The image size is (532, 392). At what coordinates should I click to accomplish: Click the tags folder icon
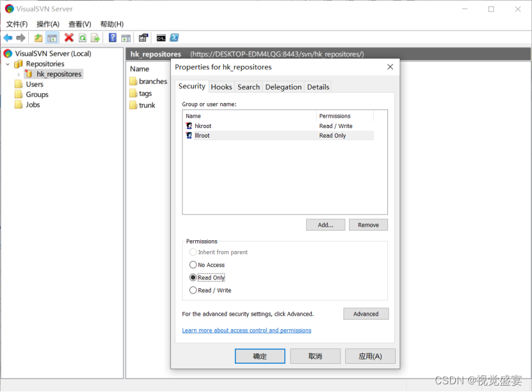133,94
